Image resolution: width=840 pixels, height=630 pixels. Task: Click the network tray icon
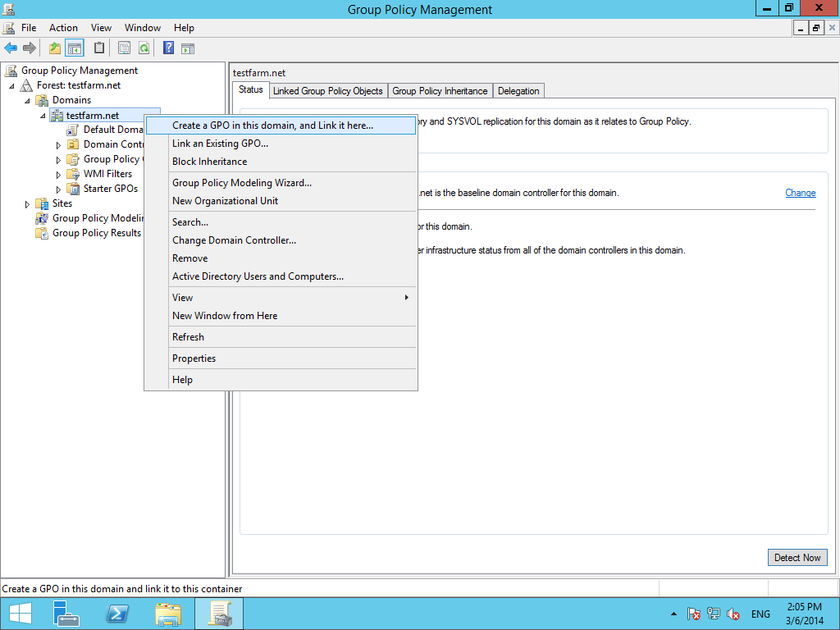pyautogui.click(x=713, y=614)
